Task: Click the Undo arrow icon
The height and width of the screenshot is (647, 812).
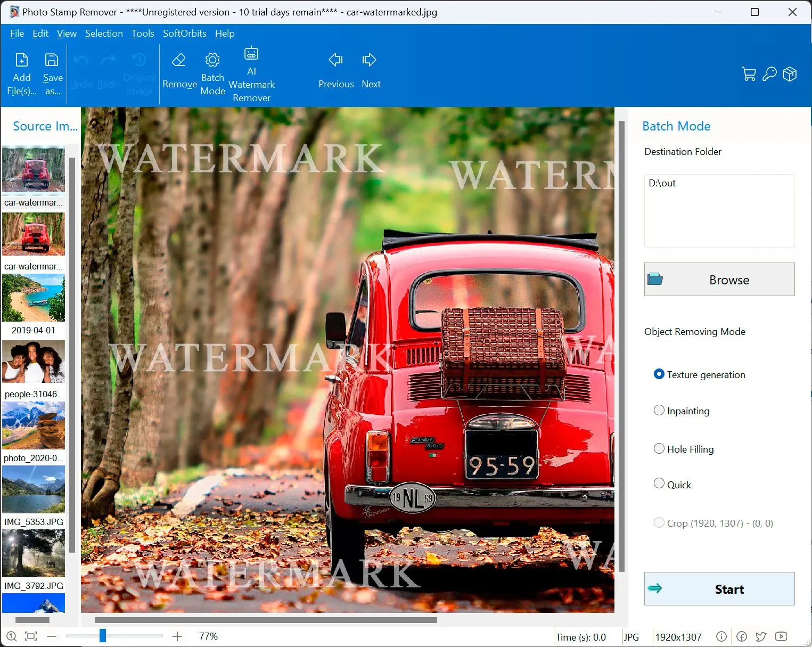Action: (81, 61)
